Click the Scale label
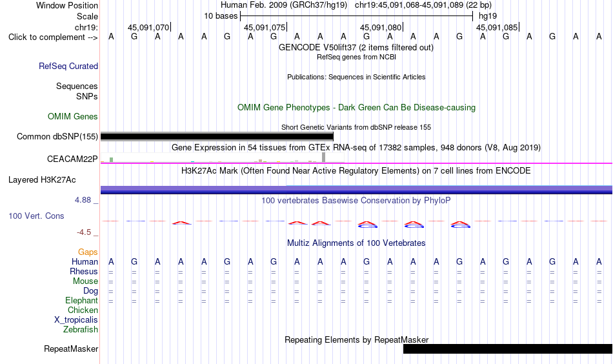This screenshot has width=613, height=364. pos(87,16)
